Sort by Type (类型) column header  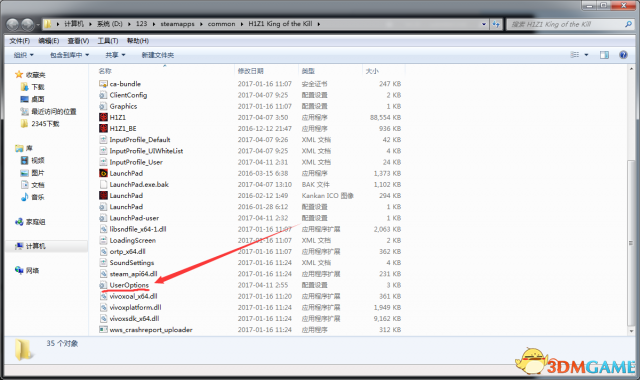tap(308, 71)
